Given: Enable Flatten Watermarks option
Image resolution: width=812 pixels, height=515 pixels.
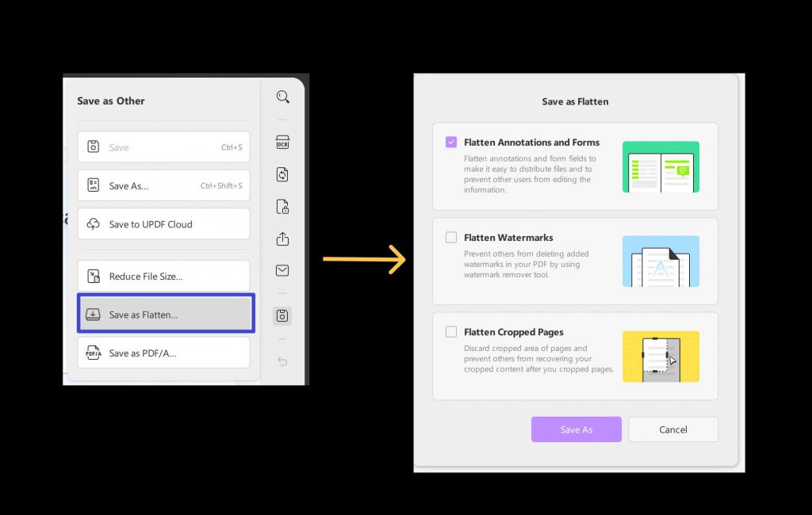Looking at the screenshot, I should point(451,236).
